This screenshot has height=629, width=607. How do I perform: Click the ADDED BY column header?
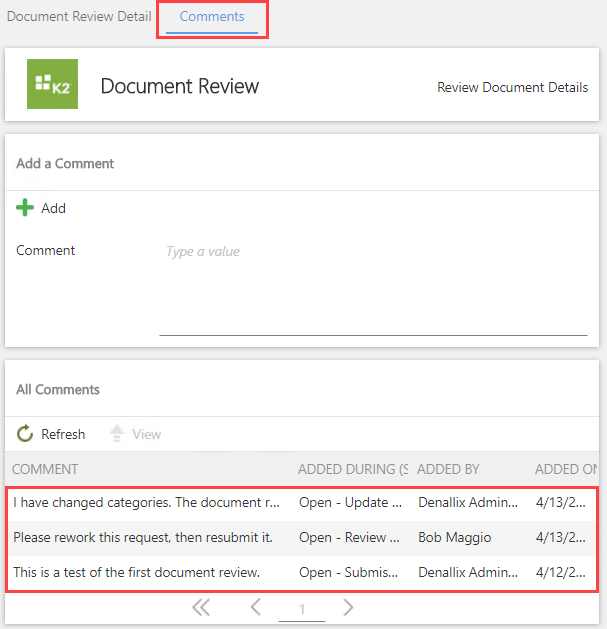click(x=448, y=469)
